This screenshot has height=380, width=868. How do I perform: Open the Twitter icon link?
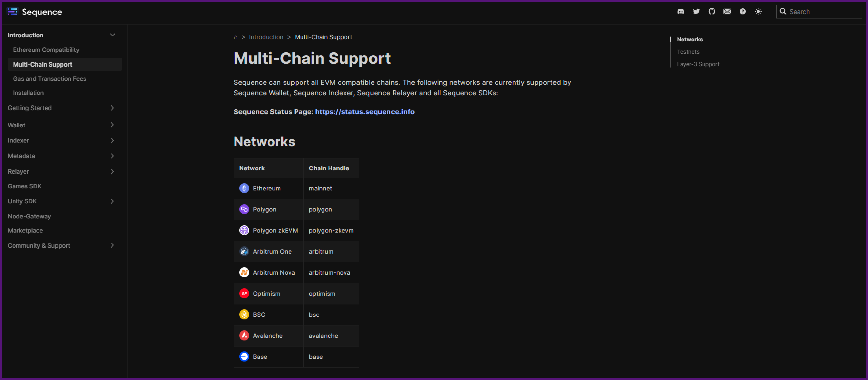[x=696, y=12]
